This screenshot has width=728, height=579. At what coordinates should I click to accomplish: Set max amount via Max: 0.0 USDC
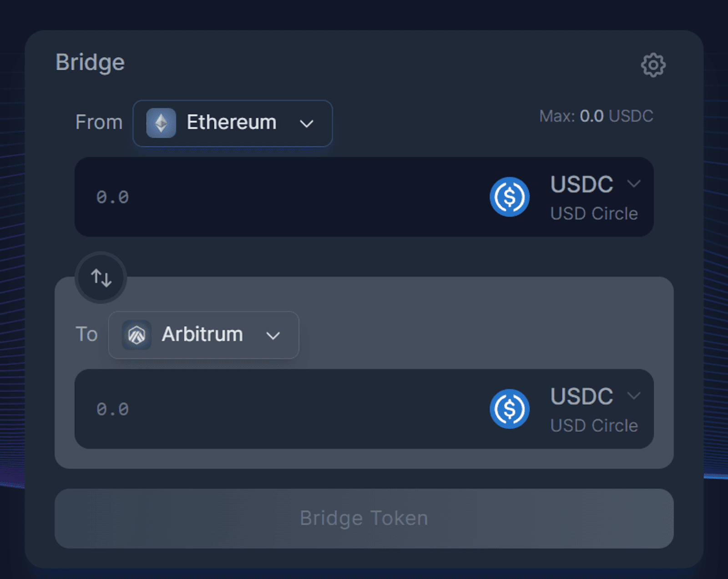[596, 116]
